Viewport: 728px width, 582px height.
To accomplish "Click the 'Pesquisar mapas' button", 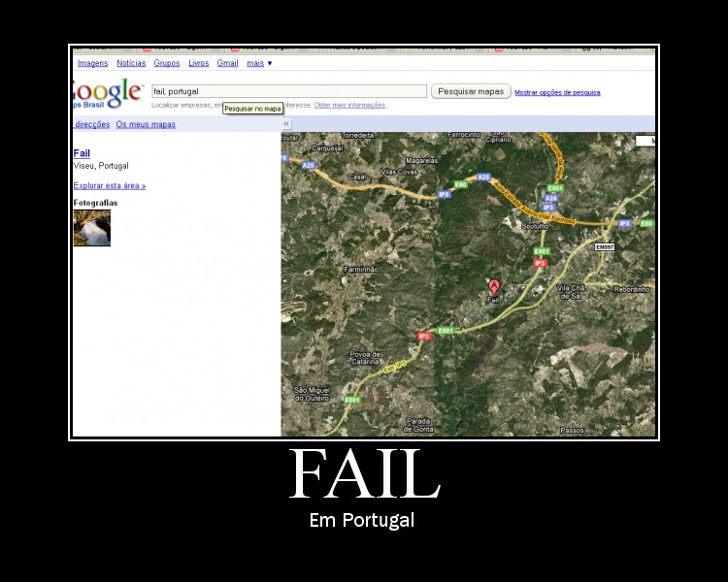I will [471, 91].
